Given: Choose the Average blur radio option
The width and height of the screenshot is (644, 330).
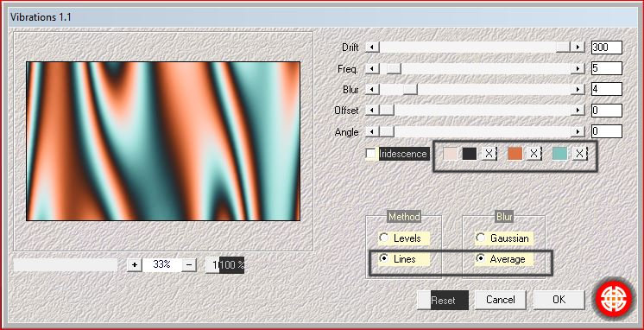Looking at the screenshot, I should [x=480, y=259].
